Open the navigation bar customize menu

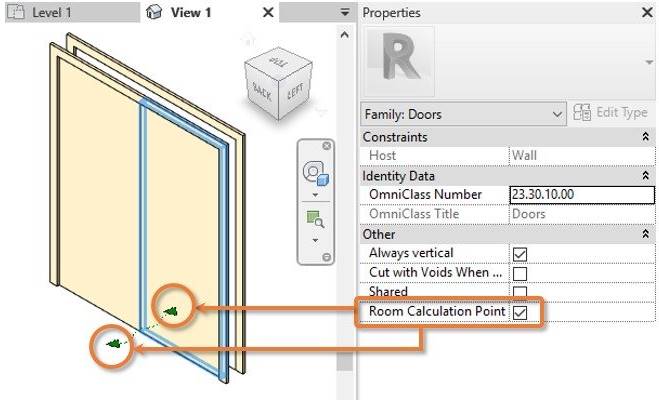[327, 257]
